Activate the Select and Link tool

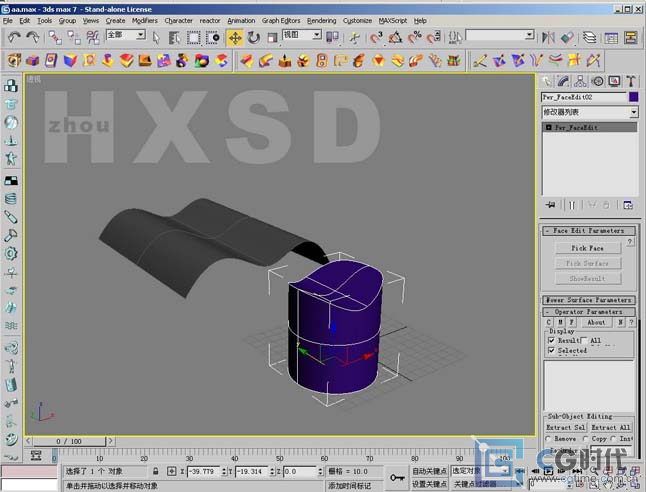tap(55, 37)
